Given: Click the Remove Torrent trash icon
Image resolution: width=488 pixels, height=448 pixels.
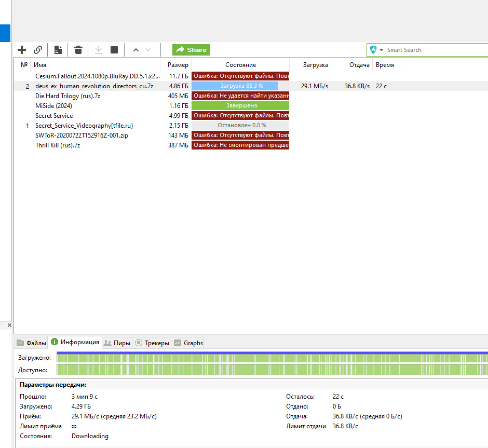Looking at the screenshot, I should click(x=78, y=50).
